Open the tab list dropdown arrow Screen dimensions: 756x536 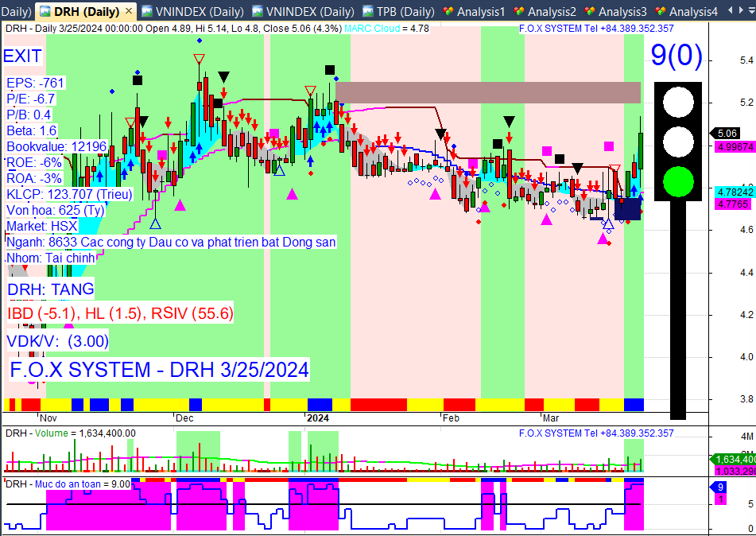(750, 10)
